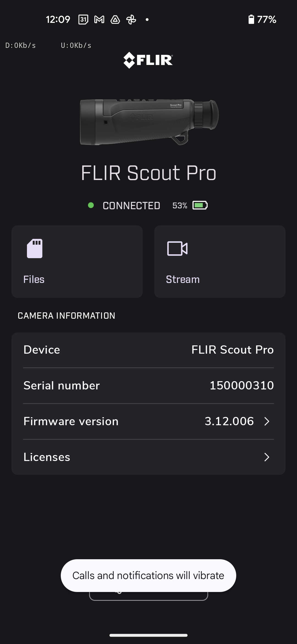Screen dimensions: 297x644
Task: Tap the video camera Stream icon
Action: coord(177,248)
